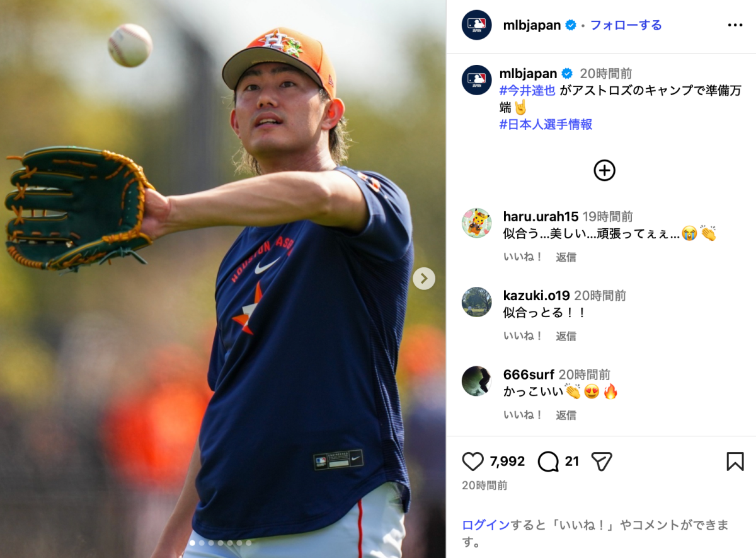The height and width of the screenshot is (558, 756).
Task: Open the three-dot more options menu
Action: pos(735,25)
